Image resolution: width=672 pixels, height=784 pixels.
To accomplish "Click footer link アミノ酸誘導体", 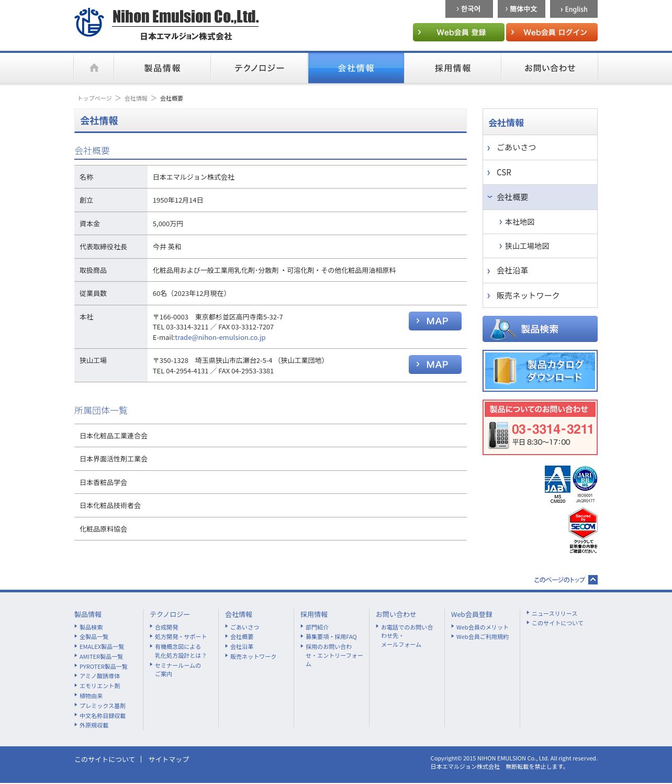I will click(100, 676).
